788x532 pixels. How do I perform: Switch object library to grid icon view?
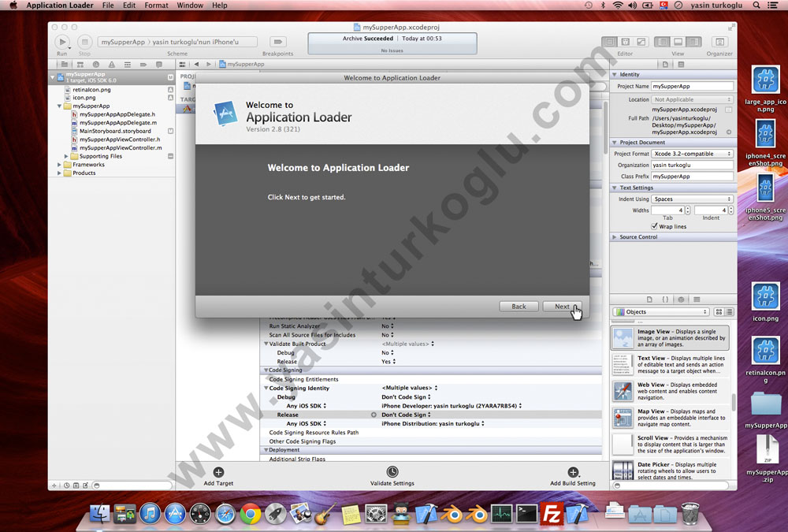(x=719, y=312)
